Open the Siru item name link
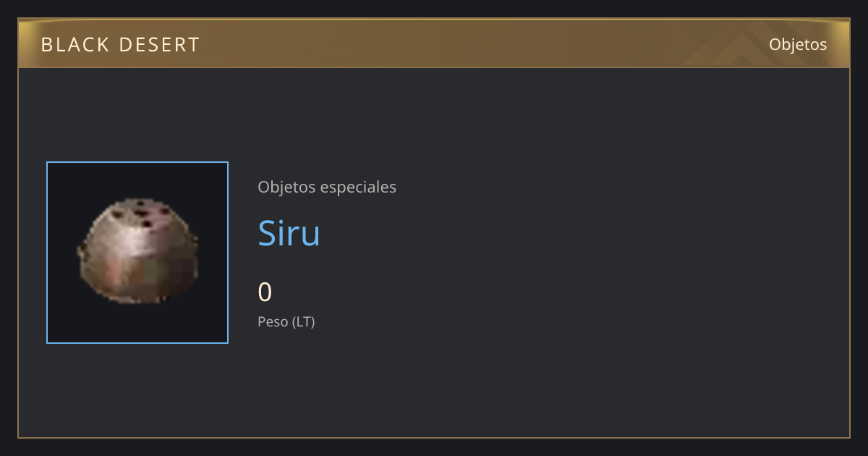This screenshot has width=868, height=456. tap(289, 232)
